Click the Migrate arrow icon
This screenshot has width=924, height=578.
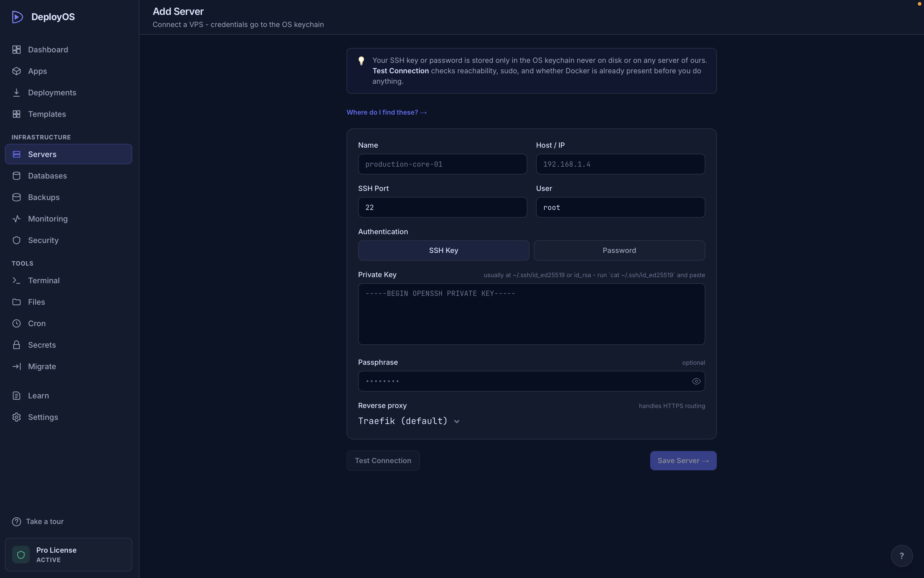(17, 366)
